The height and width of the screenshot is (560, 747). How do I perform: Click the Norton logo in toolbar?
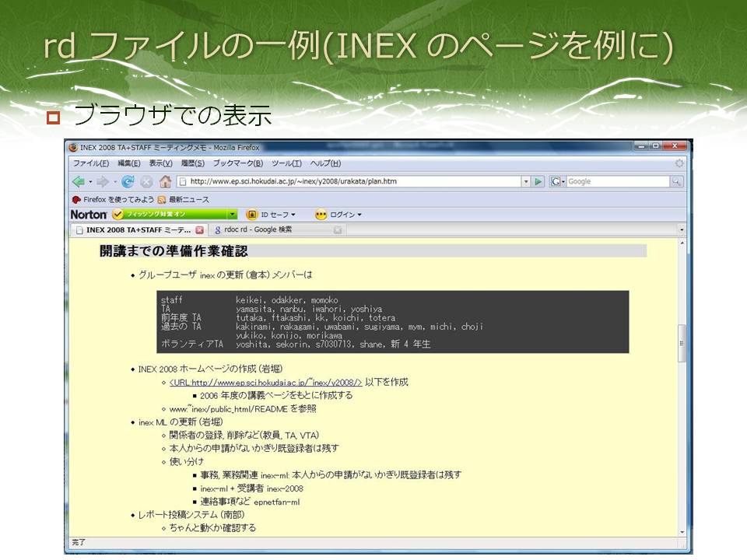[x=89, y=215]
